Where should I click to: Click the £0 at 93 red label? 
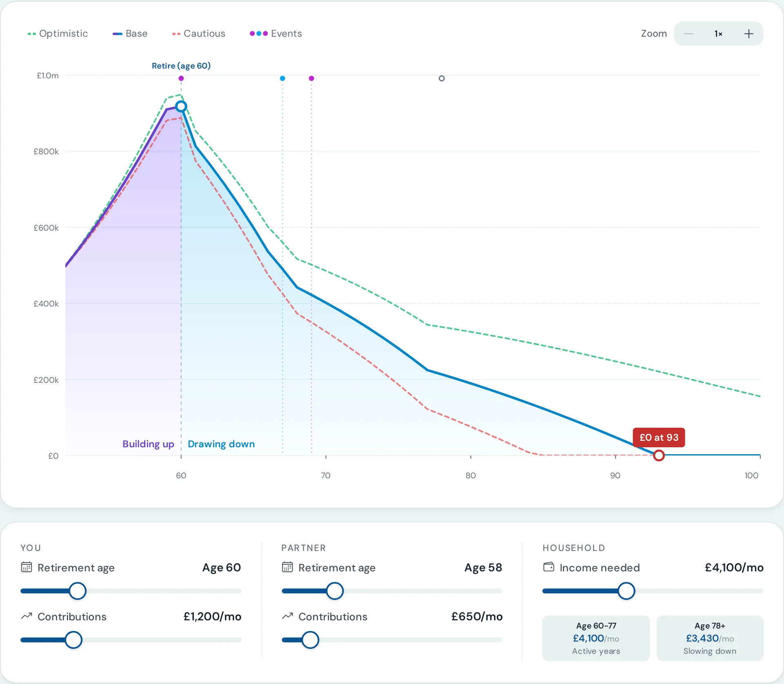659,437
